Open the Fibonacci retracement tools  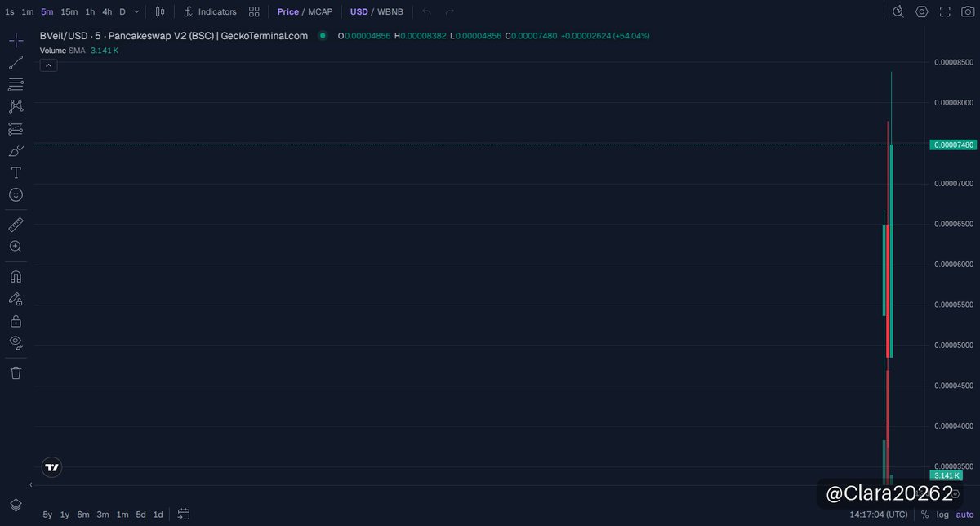pyautogui.click(x=16, y=84)
